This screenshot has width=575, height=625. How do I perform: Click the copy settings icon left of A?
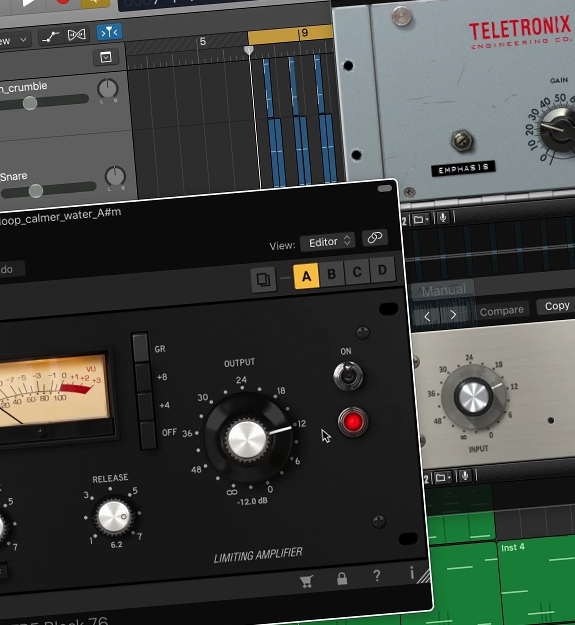(263, 279)
